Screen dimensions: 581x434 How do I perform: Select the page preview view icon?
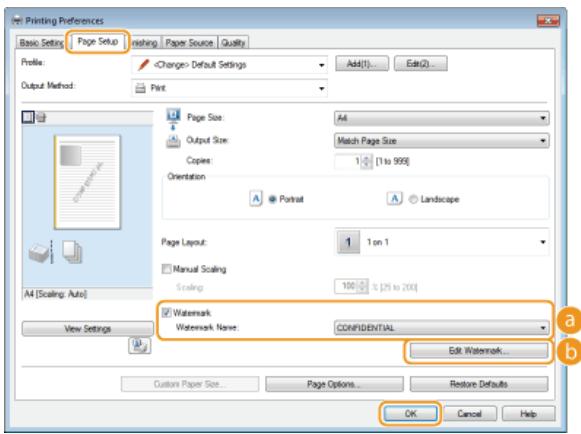(x=28, y=117)
